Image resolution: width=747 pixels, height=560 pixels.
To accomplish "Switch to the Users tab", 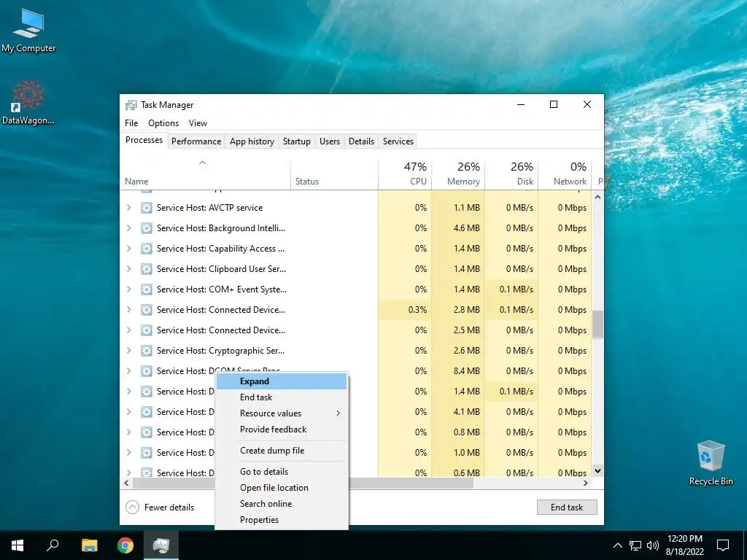I will pyautogui.click(x=330, y=141).
